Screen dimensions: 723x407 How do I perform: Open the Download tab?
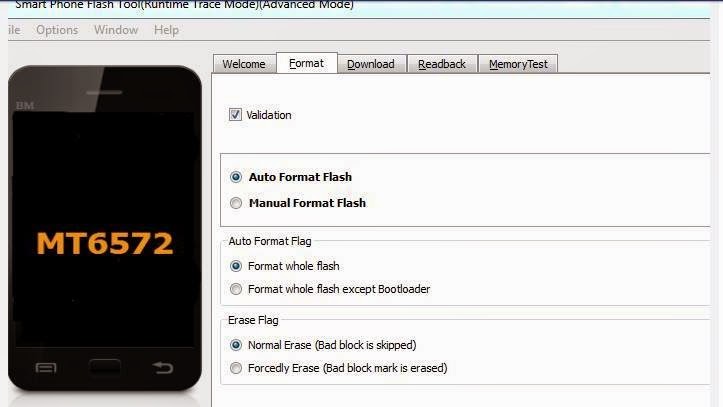371,64
